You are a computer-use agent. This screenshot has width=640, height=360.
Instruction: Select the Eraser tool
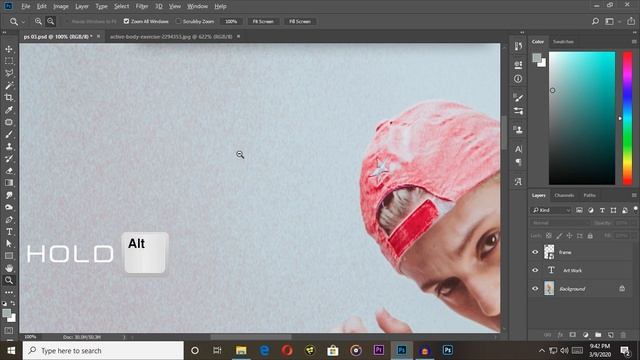coord(9,171)
